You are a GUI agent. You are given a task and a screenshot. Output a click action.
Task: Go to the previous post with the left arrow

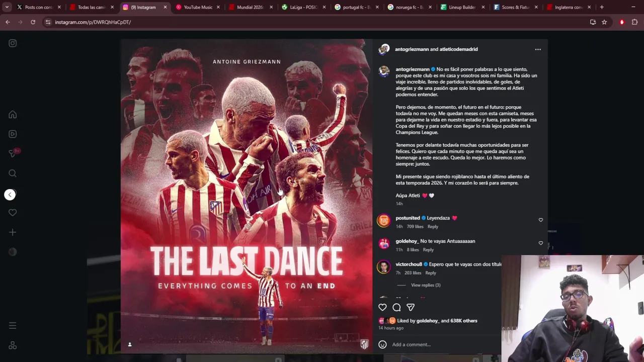[10, 195]
